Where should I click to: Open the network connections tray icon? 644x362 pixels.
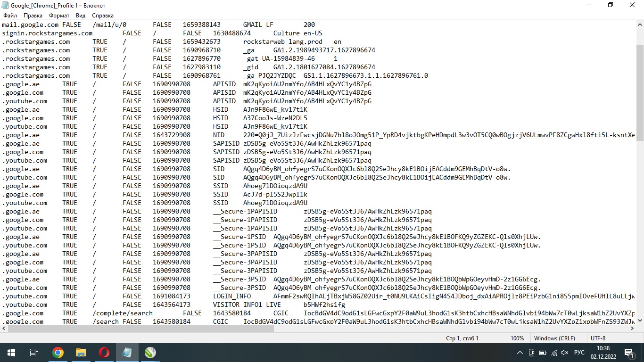[554, 353]
